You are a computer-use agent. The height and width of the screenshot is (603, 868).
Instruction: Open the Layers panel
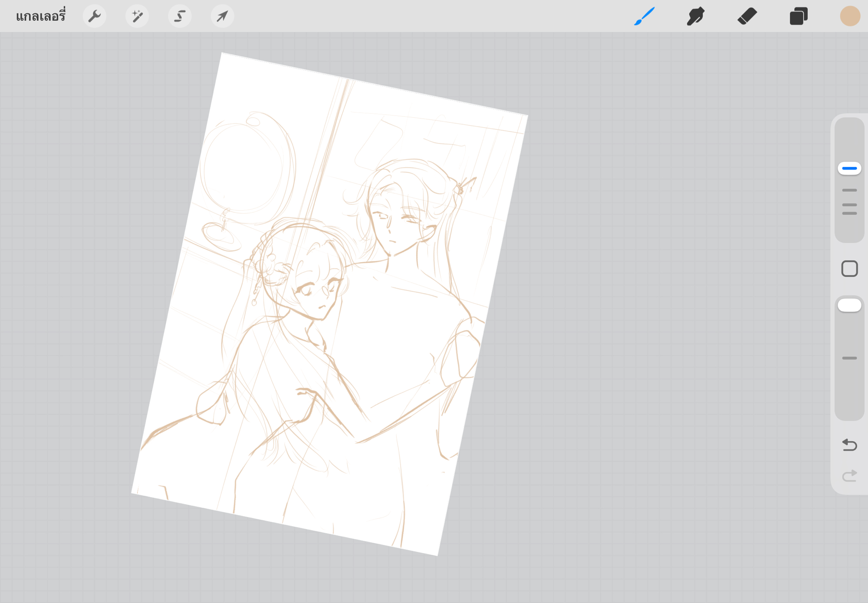point(798,16)
